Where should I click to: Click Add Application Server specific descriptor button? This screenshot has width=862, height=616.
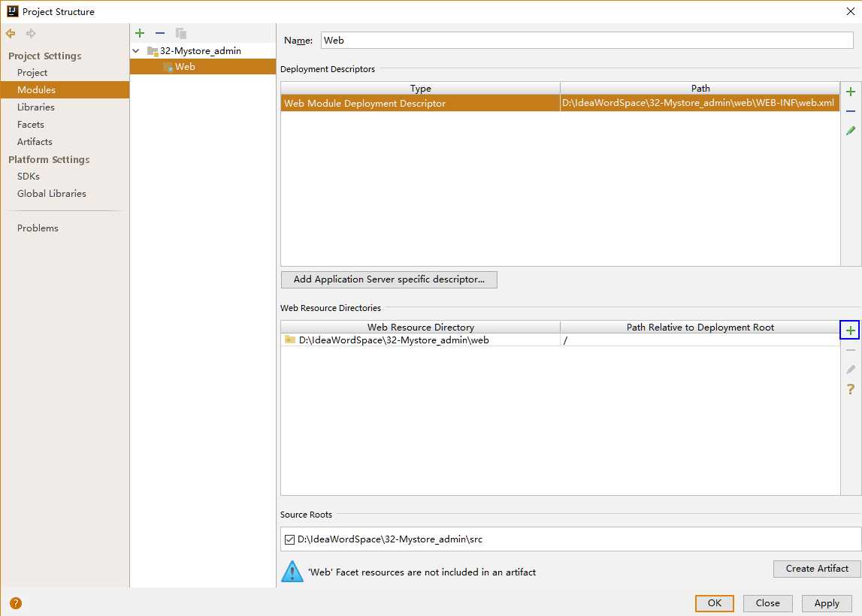click(x=389, y=279)
